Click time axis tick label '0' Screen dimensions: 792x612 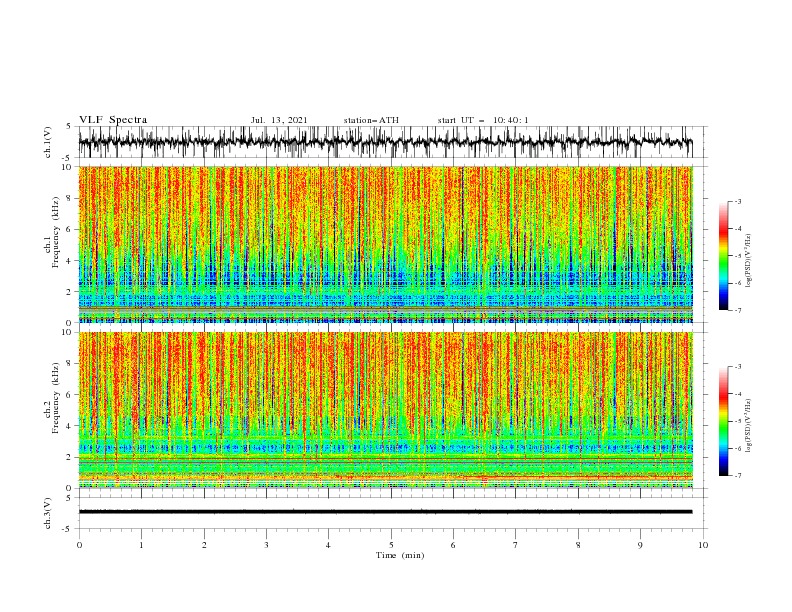pos(79,545)
